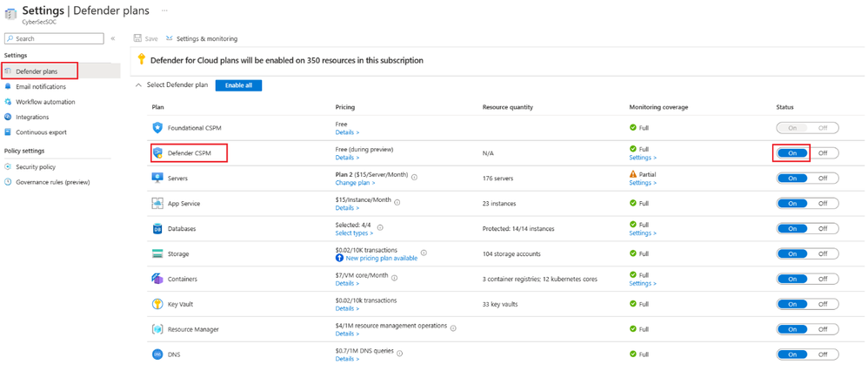Open Settings link for Containers coverage
Screen dimensions: 868x371
(643, 283)
